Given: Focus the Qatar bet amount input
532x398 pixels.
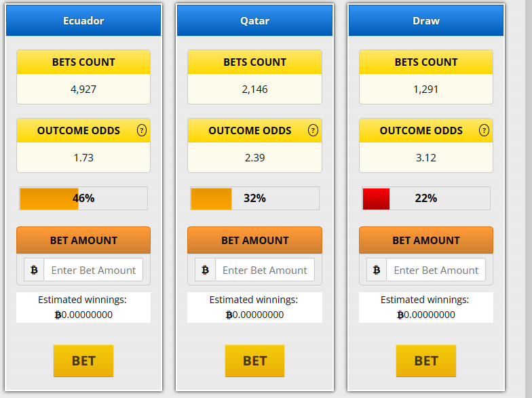Looking at the screenshot, I should coord(265,270).
